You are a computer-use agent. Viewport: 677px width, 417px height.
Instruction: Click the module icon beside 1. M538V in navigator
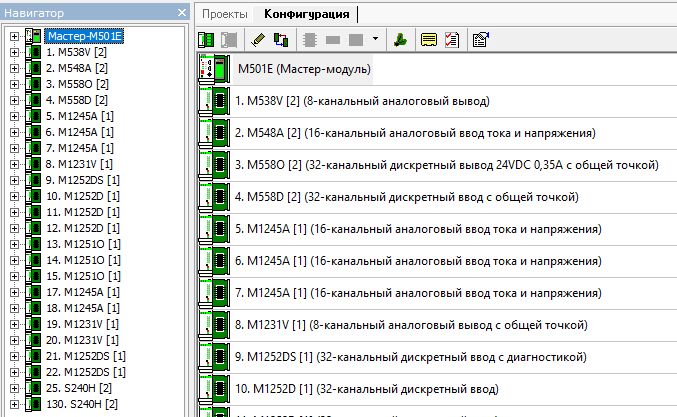point(33,52)
